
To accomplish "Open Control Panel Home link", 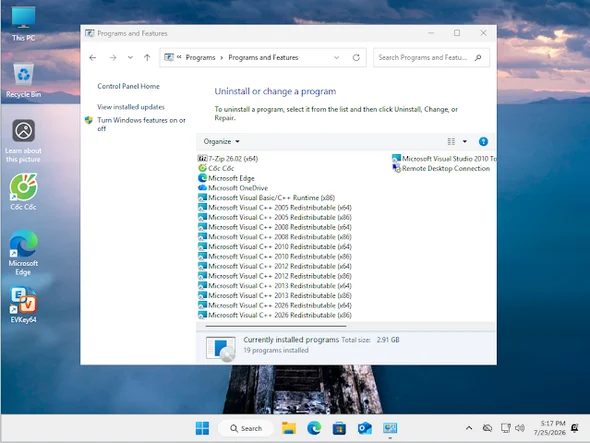I will point(128,86).
